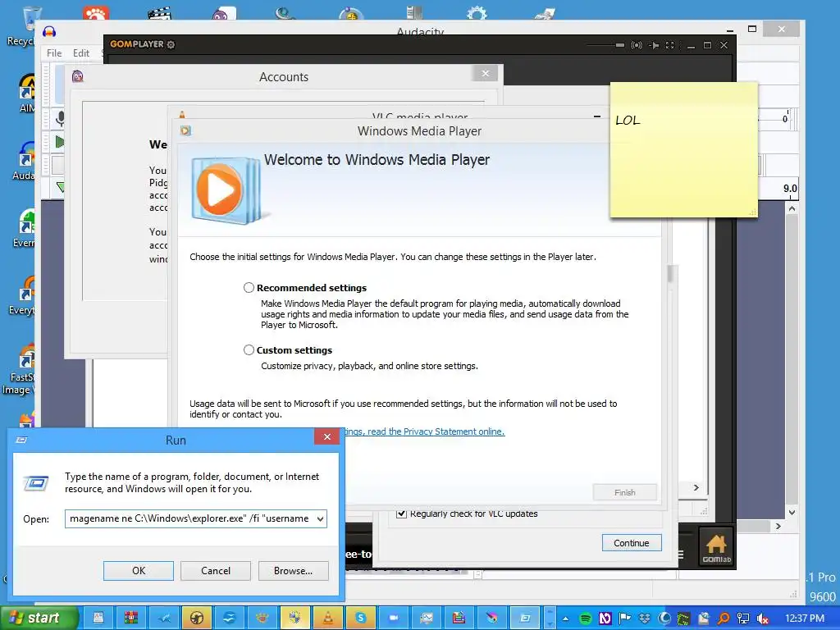The height and width of the screenshot is (630, 840).
Task: Click the LOL sticky note
Action: pyautogui.click(x=683, y=150)
